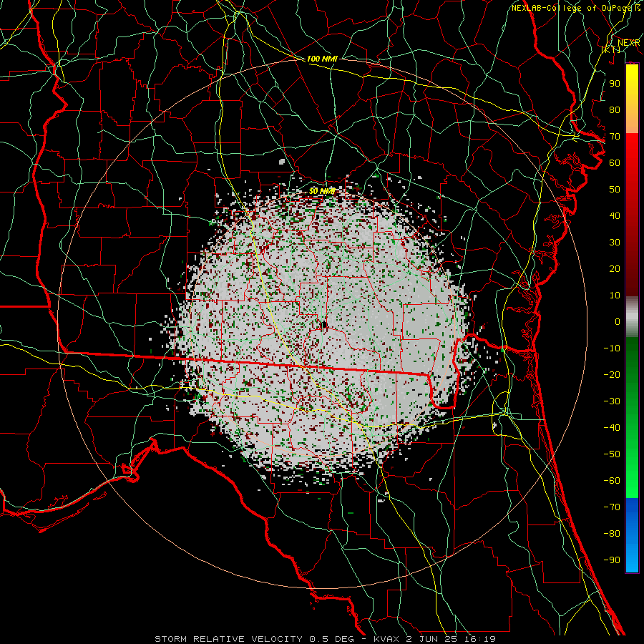Image resolution: width=644 pixels, height=644 pixels.
Task: Click the green segment of the color bar
Action: (632, 418)
